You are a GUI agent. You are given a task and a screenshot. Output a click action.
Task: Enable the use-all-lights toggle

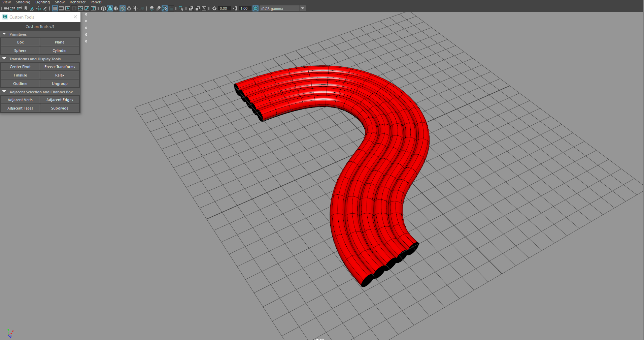(x=135, y=8)
